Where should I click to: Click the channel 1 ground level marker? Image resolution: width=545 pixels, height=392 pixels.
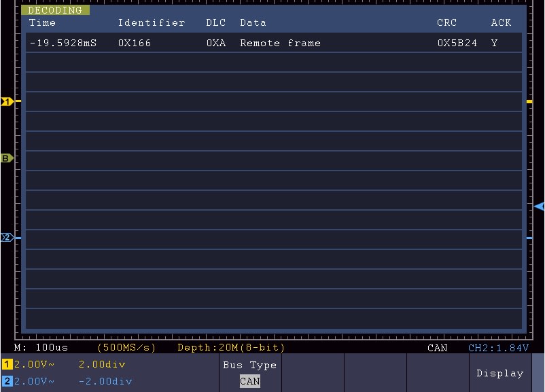7,101
